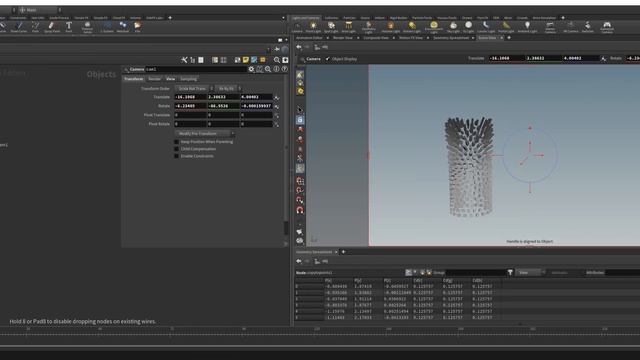Open the parameter gear menu for Camera
This screenshot has width=640, height=360.
point(251,69)
